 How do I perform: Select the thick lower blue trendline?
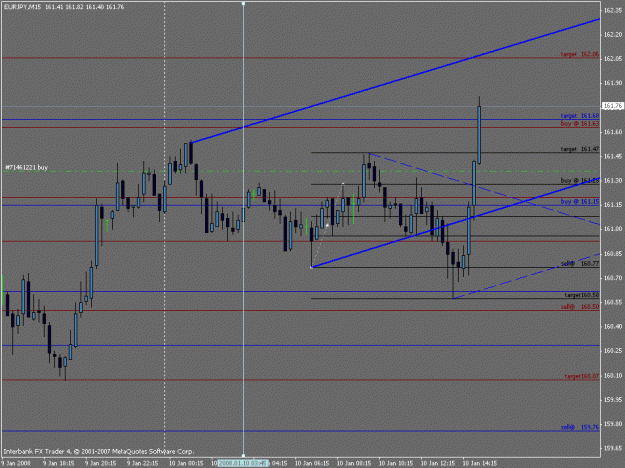pos(455,222)
